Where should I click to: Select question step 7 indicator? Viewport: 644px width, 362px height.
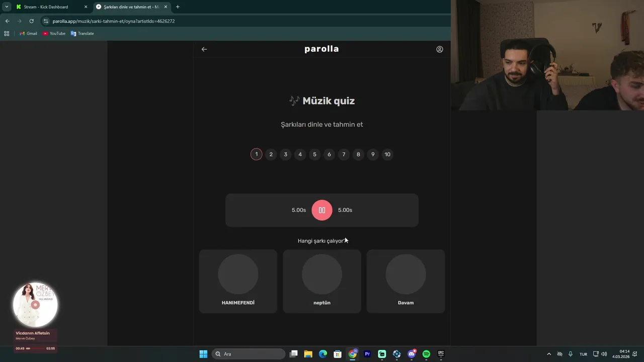coord(344,154)
